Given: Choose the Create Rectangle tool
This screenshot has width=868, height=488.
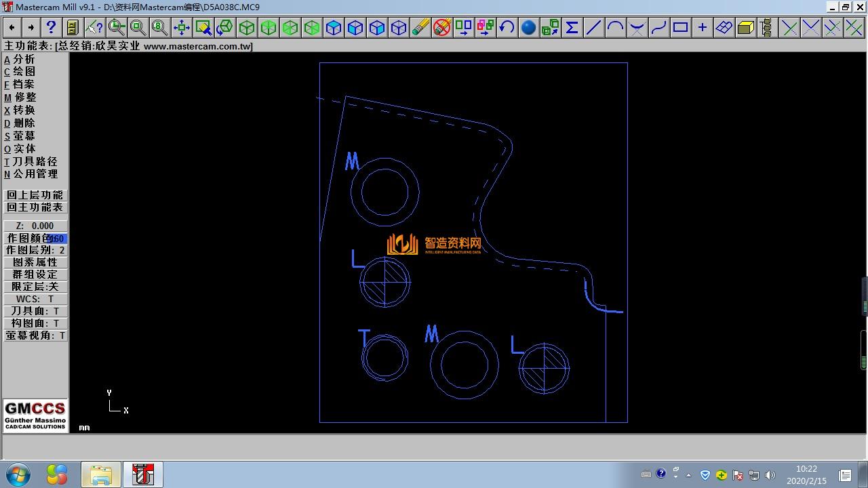Looking at the screenshot, I should click(680, 27).
